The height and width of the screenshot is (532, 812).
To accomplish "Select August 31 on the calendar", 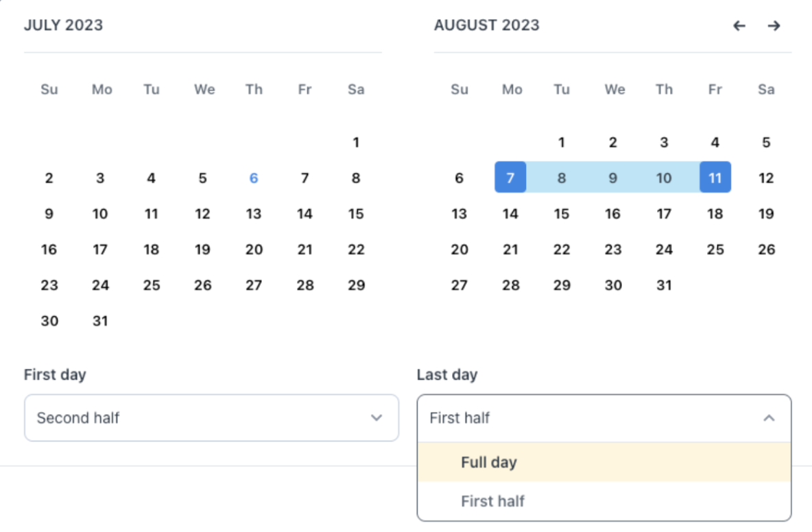I will [664, 285].
